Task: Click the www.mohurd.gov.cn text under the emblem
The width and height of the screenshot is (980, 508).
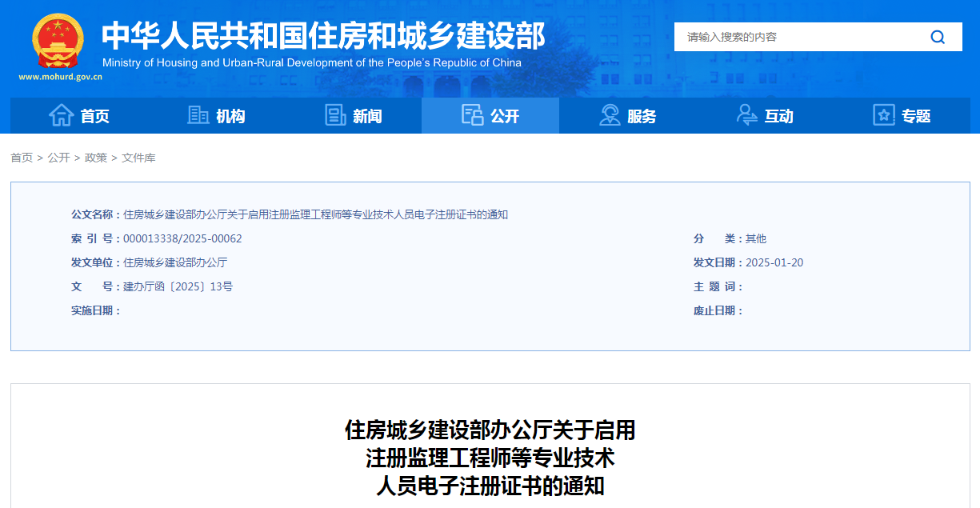Action: [x=60, y=78]
